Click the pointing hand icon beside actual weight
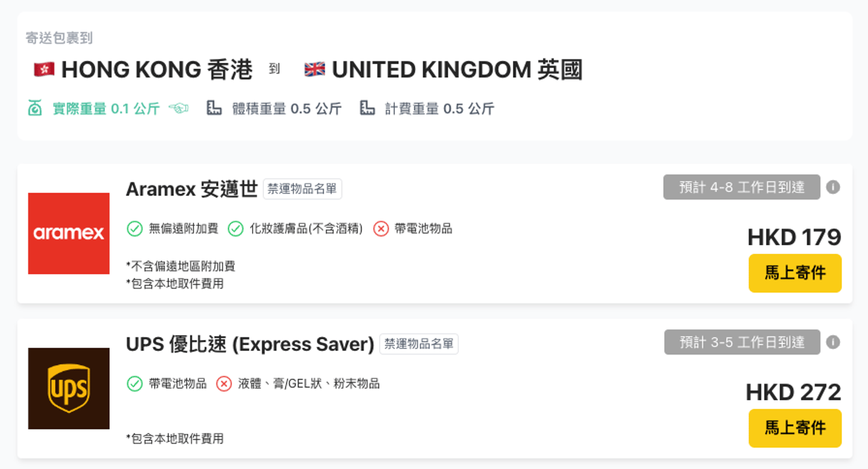 [178, 109]
